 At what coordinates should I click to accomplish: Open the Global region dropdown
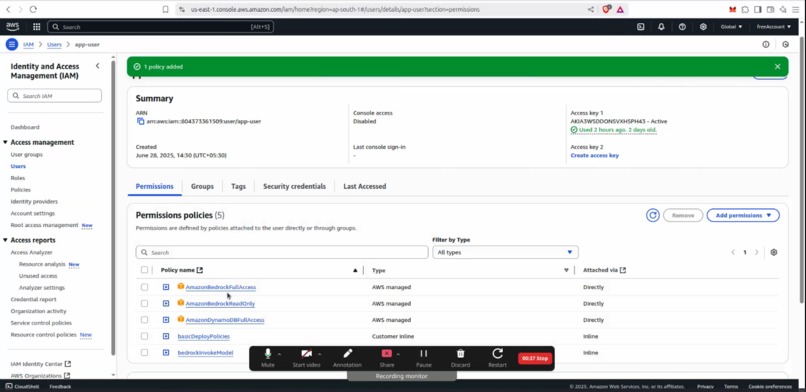click(731, 27)
